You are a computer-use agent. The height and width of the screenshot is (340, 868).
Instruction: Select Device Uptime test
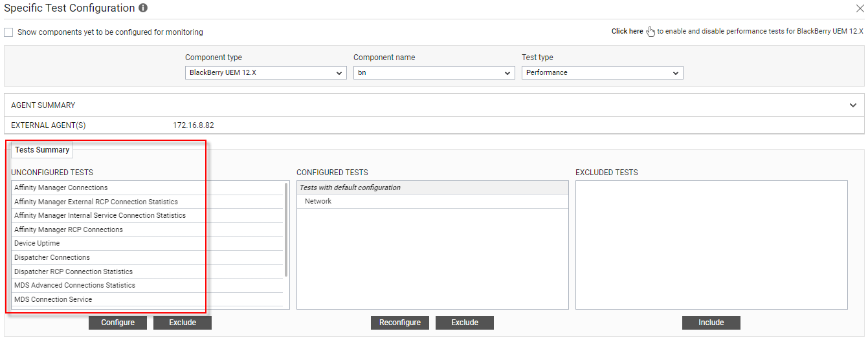(x=148, y=243)
